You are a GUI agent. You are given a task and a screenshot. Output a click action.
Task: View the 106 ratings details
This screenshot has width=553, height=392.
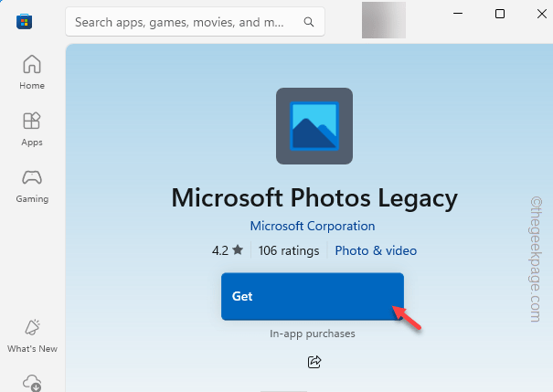pyautogui.click(x=289, y=250)
